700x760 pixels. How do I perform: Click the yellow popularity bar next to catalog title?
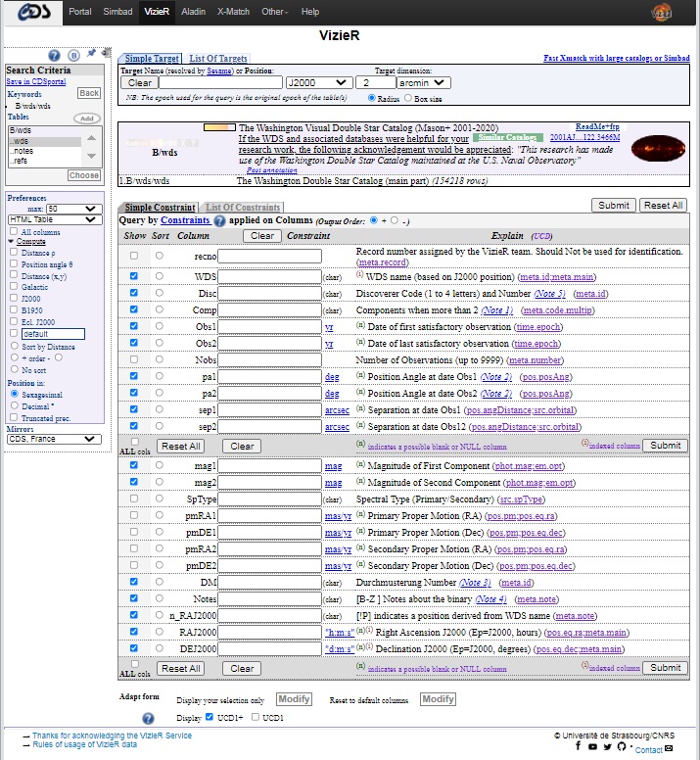point(219,127)
